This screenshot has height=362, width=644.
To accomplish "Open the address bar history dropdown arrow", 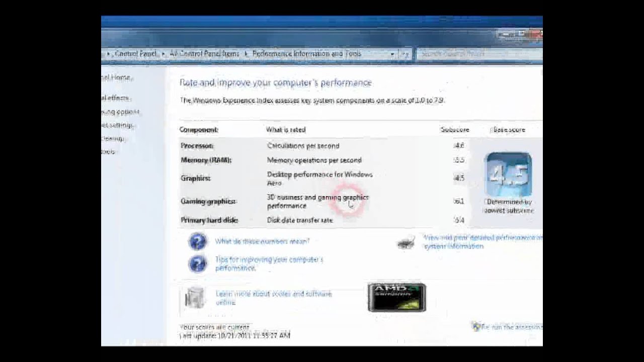I will (392, 54).
